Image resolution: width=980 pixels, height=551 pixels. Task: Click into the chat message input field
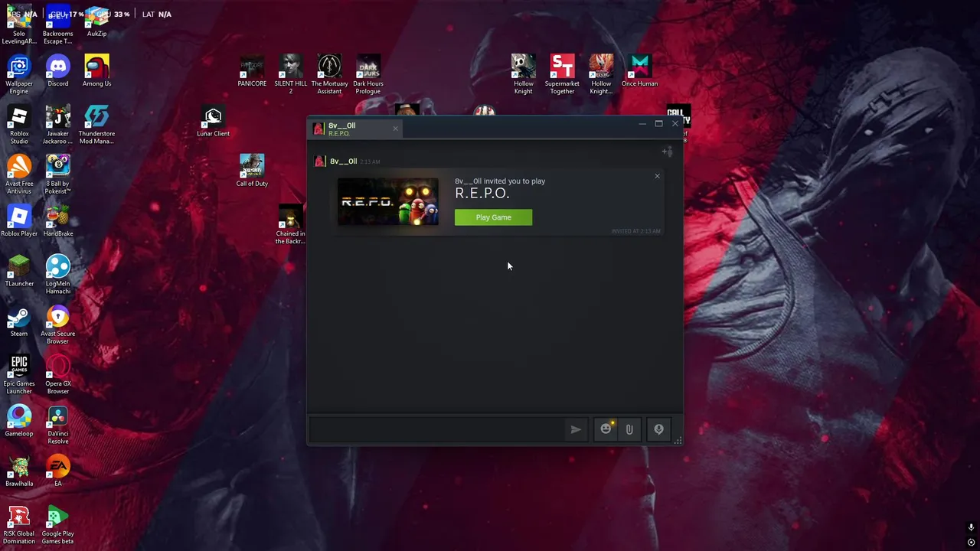coord(436,429)
